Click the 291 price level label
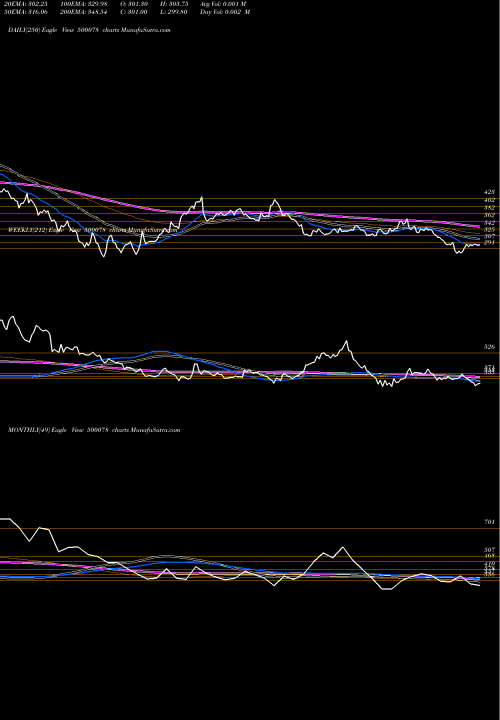The width and height of the screenshot is (500, 720). coord(489,242)
